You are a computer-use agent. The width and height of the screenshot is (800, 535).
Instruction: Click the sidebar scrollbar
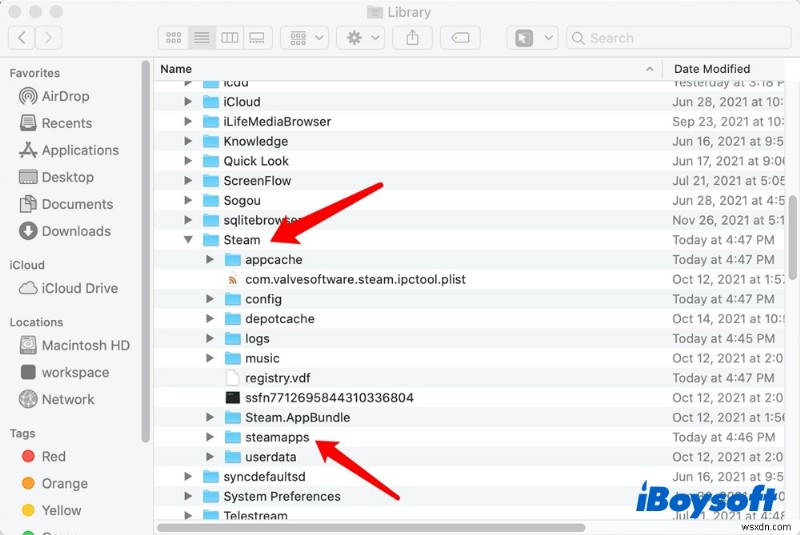click(x=145, y=251)
